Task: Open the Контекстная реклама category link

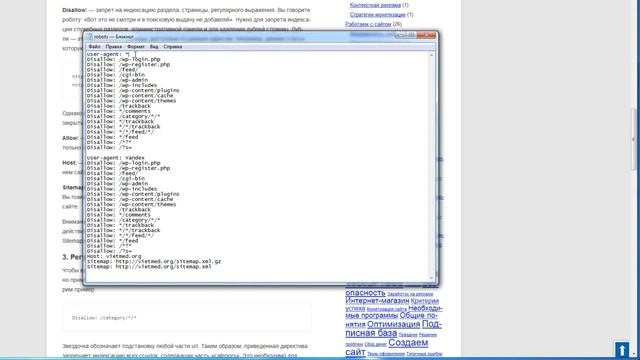Action: point(375,5)
